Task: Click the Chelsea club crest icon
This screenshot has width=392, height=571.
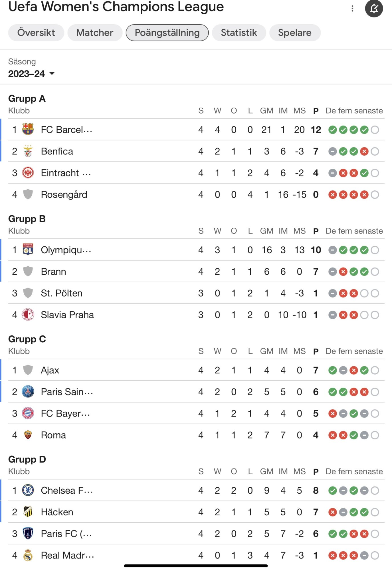Action: [28, 490]
